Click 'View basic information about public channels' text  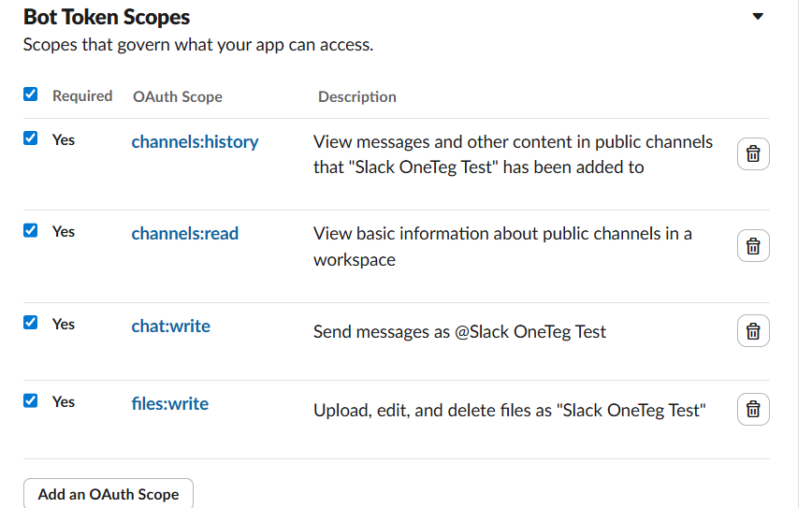502,246
